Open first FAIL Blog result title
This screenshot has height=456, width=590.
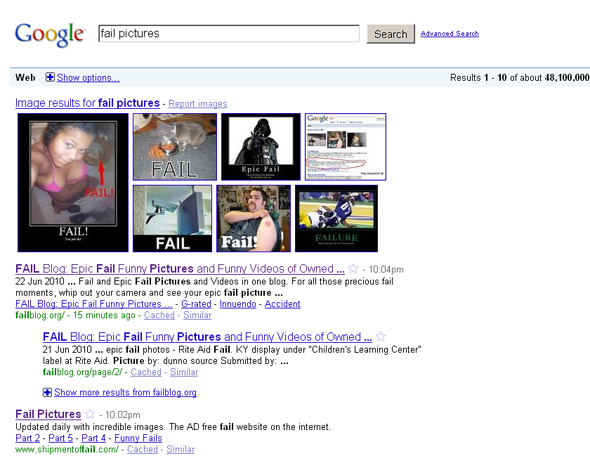(x=180, y=269)
